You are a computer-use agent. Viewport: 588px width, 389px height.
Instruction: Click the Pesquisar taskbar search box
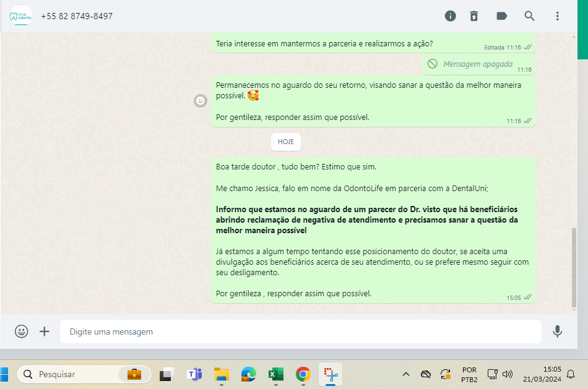tap(84, 374)
